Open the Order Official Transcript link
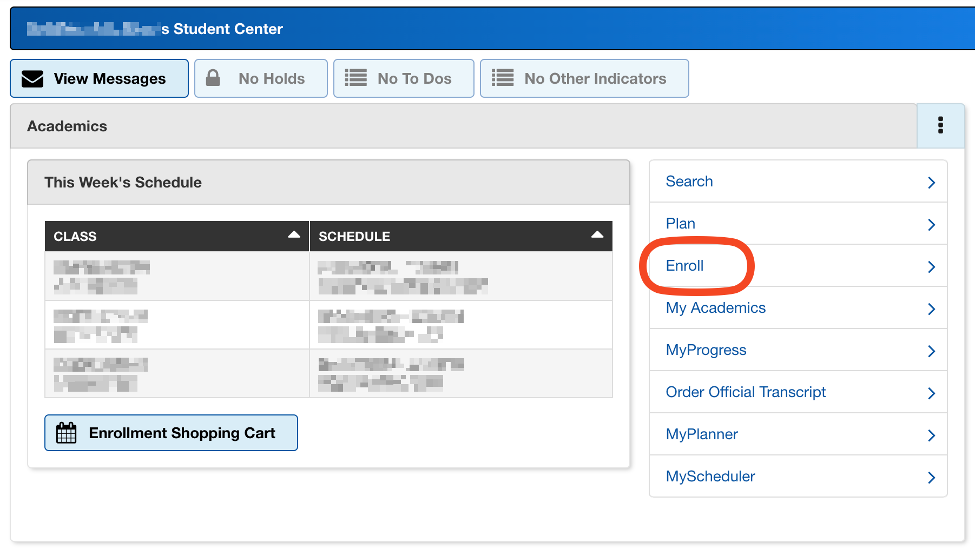Image resolution: width=977 pixels, height=550 pixels. coord(745,392)
